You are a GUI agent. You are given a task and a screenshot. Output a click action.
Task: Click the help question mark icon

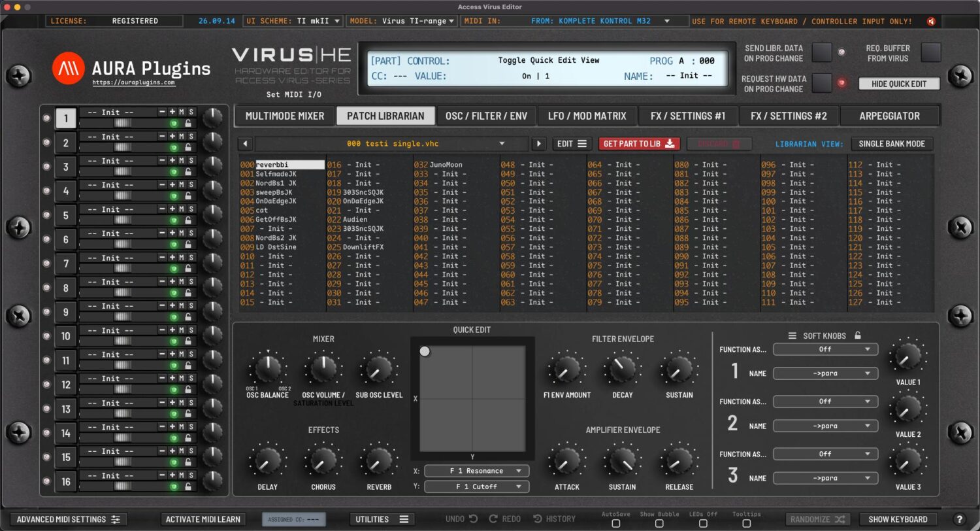click(x=959, y=519)
